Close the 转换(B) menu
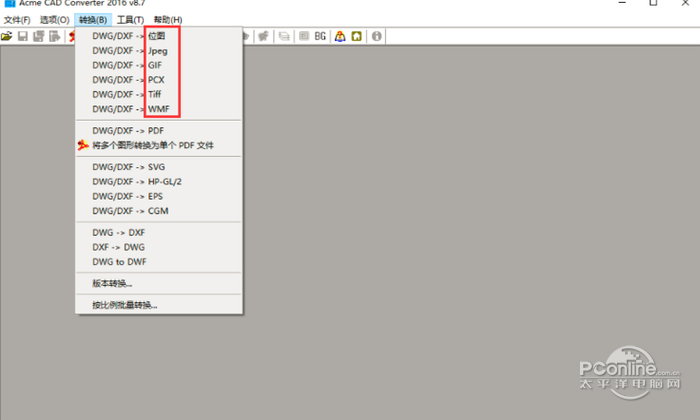Viewport: 700px width, 420px height. (93, 20)
